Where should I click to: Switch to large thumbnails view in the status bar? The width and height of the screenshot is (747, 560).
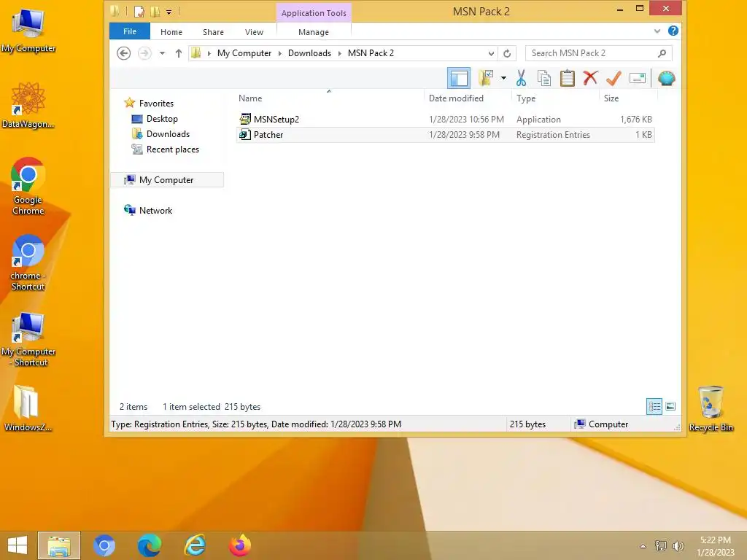pyautogui.click(x=670, y=406)
